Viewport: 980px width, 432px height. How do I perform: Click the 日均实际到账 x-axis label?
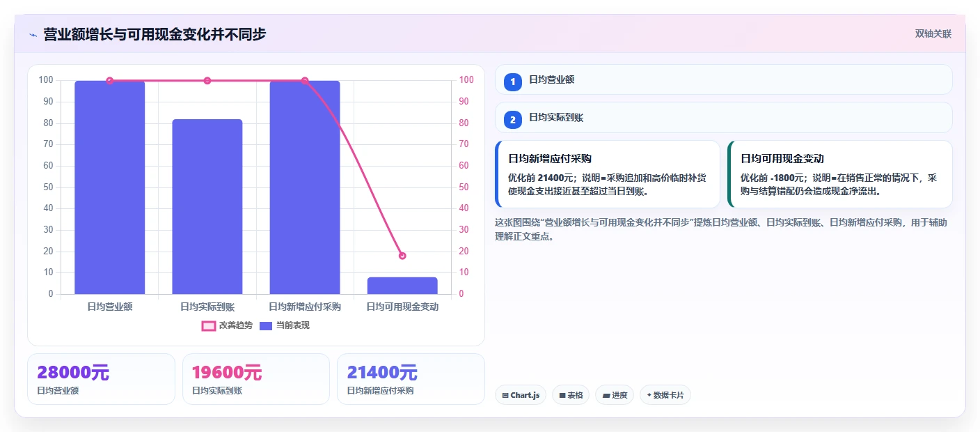(x=207, y=307)
